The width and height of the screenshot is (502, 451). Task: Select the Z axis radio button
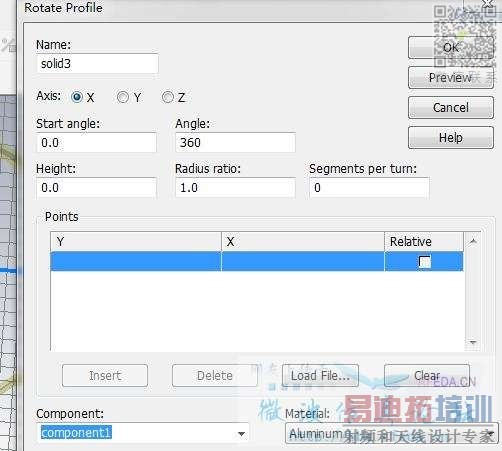point(168,97)
